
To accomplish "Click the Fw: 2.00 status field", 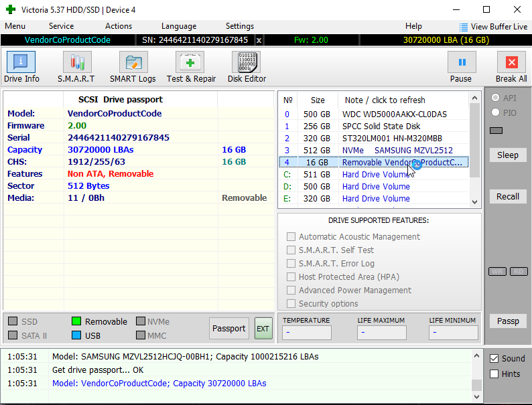I will [x=311, y=40].
